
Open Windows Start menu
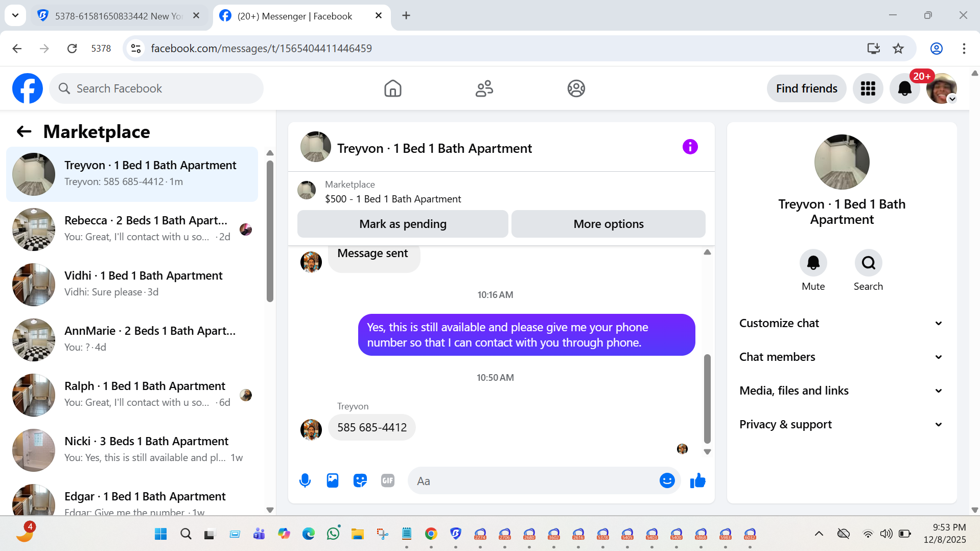160,534
